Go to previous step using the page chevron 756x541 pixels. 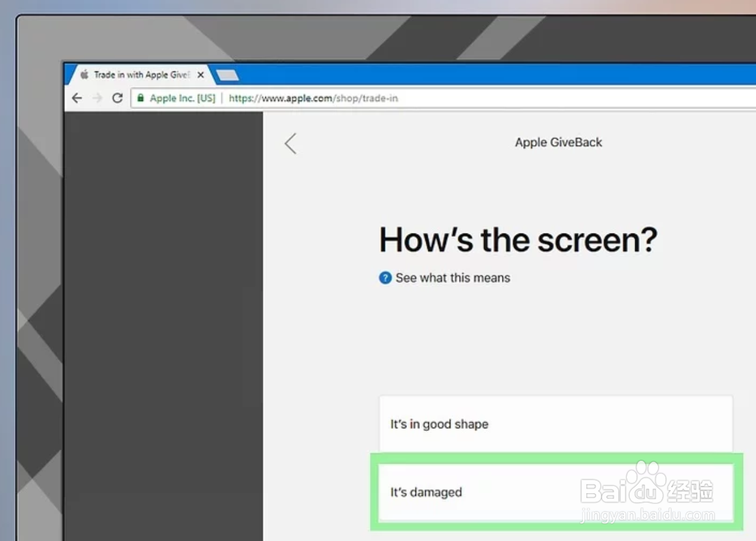(x=290, y=143)
